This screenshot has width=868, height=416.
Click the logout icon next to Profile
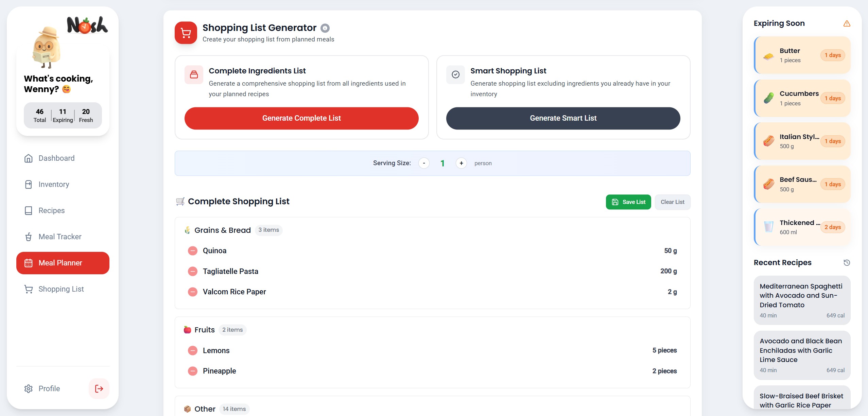[x=99, y=388]
